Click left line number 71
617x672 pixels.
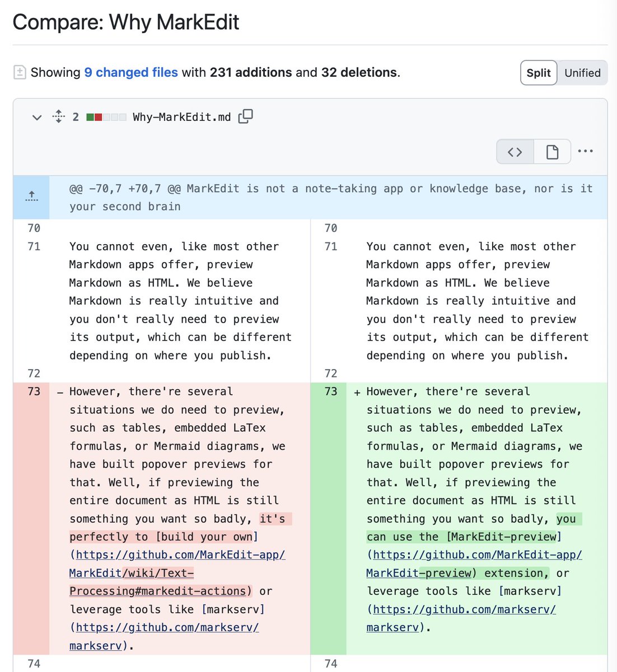point(34,246)
